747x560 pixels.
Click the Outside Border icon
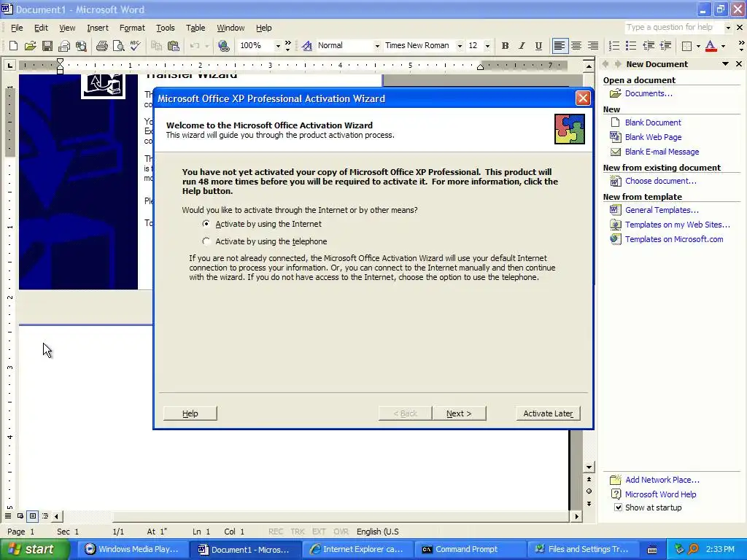686,46
